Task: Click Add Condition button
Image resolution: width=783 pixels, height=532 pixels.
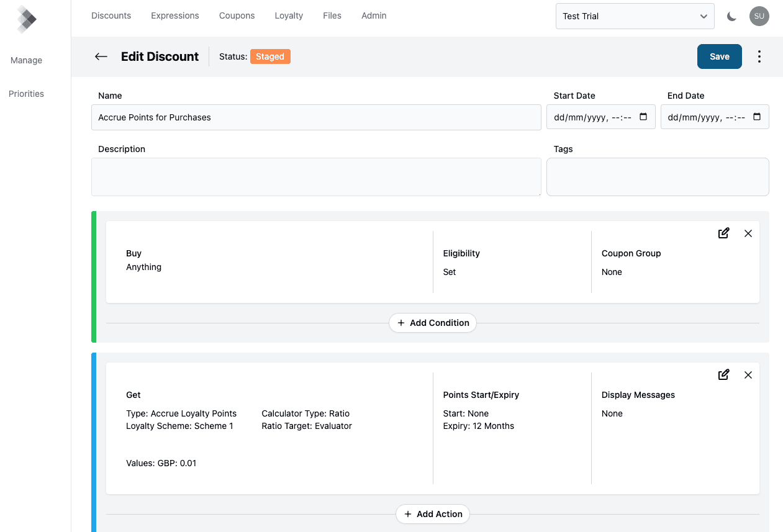Action: click(433, 323)
